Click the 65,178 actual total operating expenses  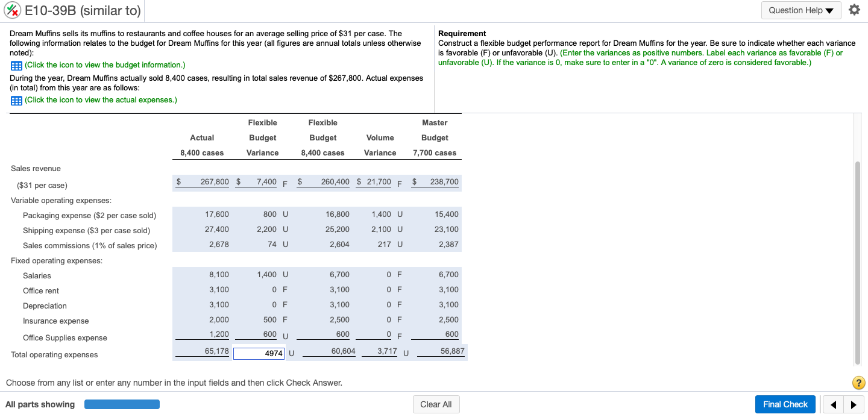217,351
